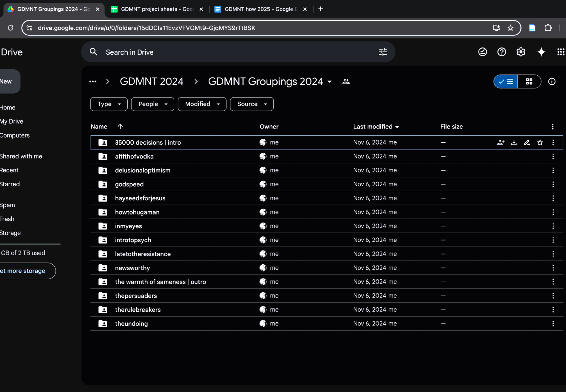Click rename pencil icon on first row
Image resolution: width=566 pixels, height=392 pixels.
coord(527,142)
